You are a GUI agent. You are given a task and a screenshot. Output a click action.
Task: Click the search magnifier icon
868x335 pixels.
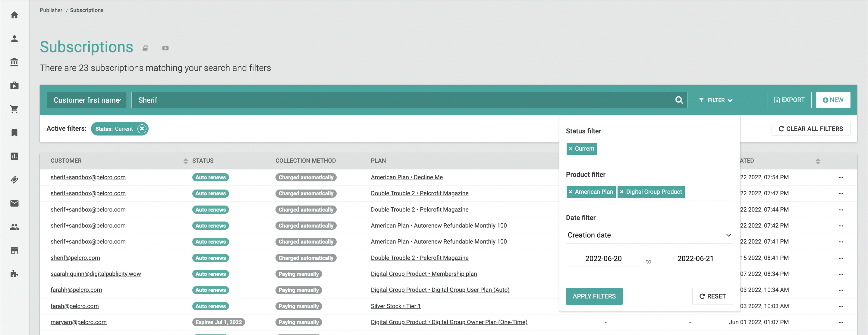click(x=679, y=100)
